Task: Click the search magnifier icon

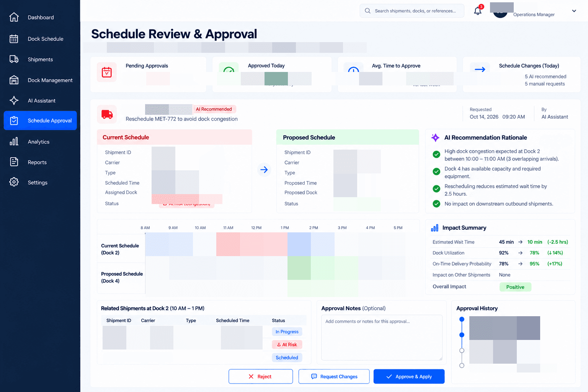Action: click(x=367, y=11)
